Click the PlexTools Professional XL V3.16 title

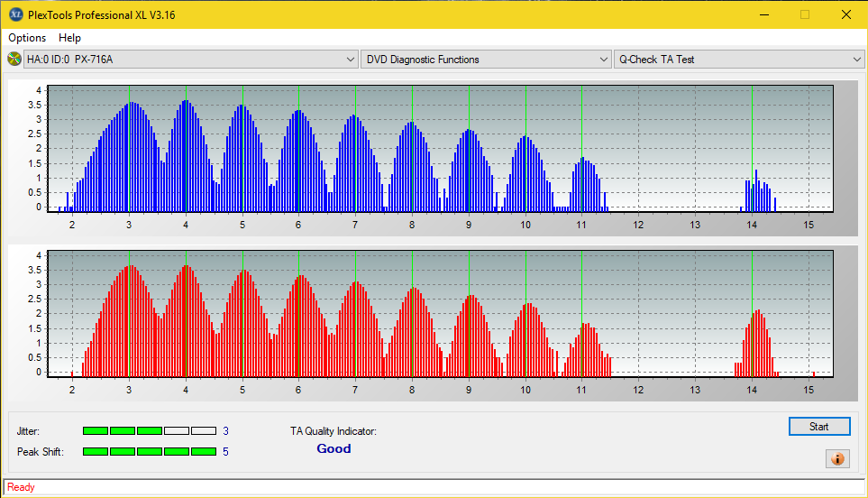(x=101, y=15)
